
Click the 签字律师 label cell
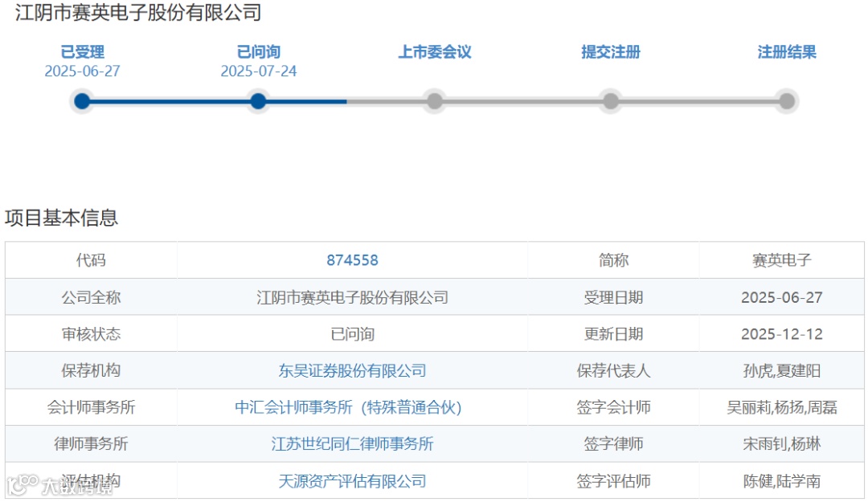pos(613,444)
